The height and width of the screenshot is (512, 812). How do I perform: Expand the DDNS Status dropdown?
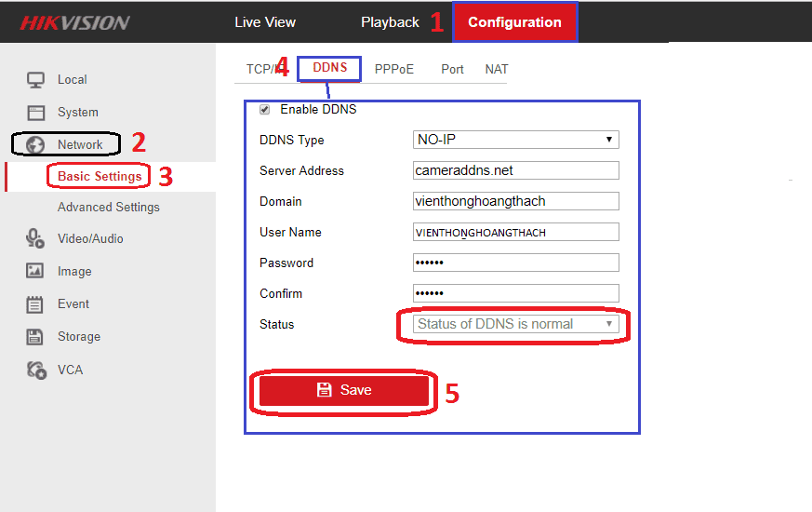pos(516,324)
